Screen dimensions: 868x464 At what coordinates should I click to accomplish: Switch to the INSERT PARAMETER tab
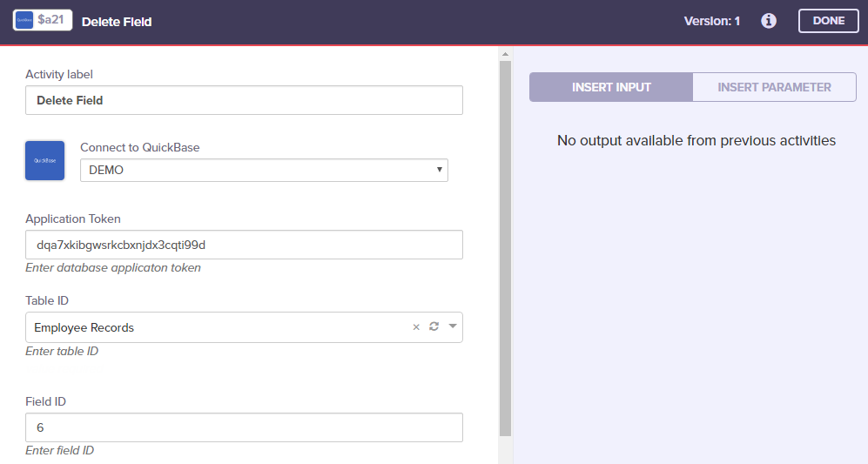[774, 87]
